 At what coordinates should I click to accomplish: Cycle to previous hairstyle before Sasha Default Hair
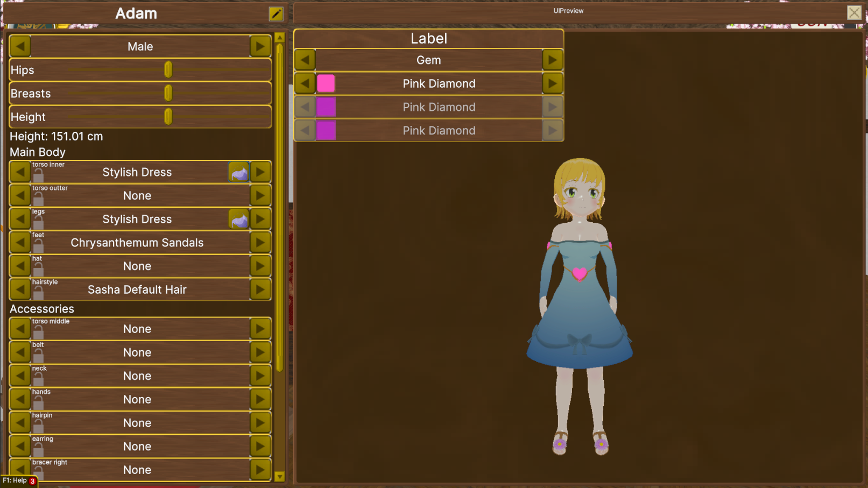pos(20,289)
